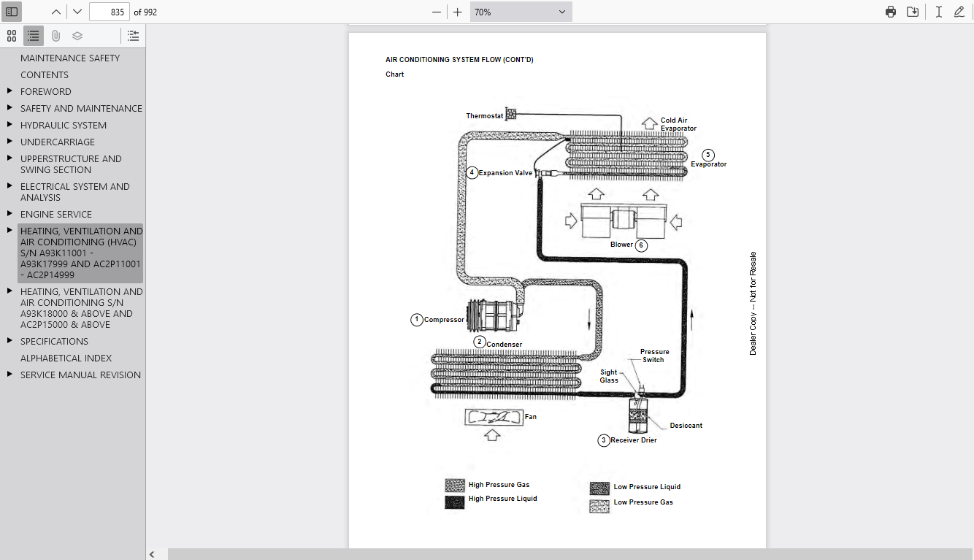The width and height of the screenshot is (974, 560).
Task: Select ELECTRICAL SYSTEM AND ANALYSIS entry
Action: click(75, 192)
